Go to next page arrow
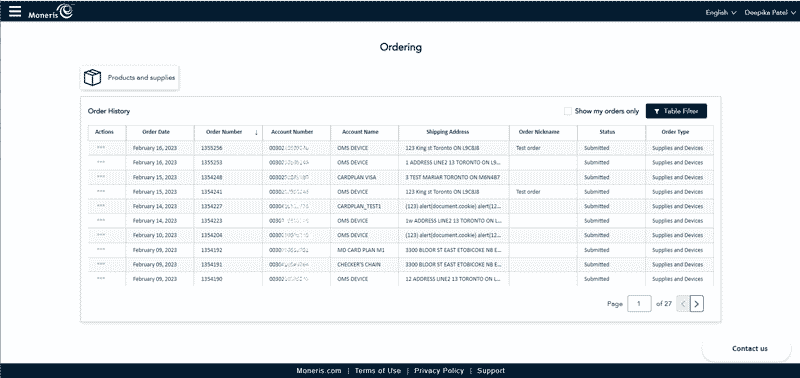 pos(697,304)
